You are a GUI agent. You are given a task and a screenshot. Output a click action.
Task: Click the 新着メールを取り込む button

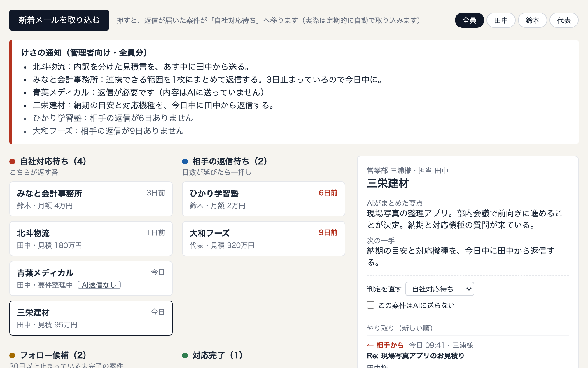(59, 20)
